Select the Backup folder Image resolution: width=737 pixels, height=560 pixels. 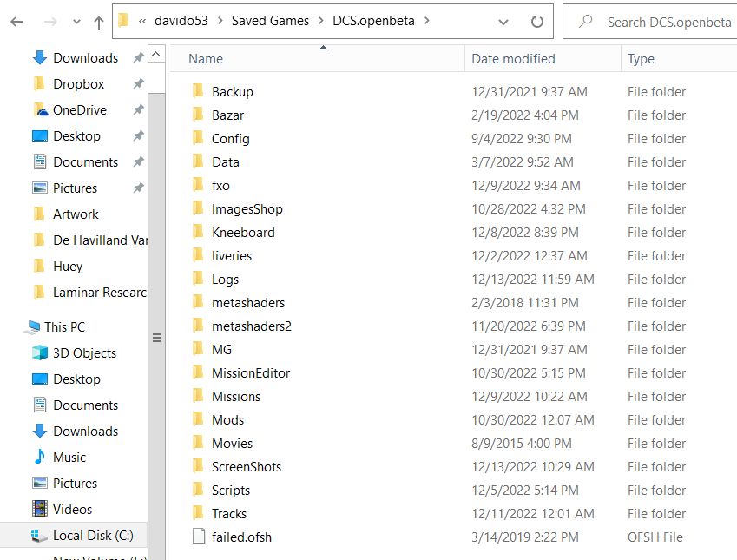click(232, 92)
